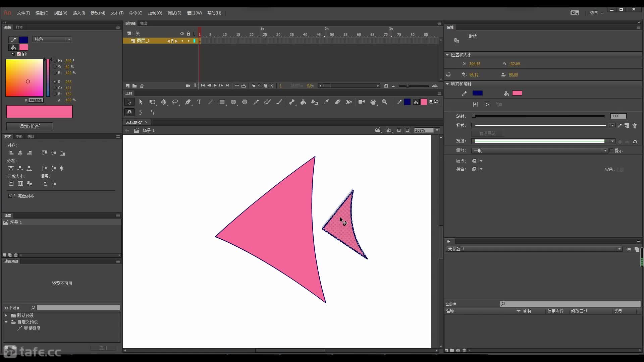Select the Width tool
Image resolution: width=644 pixels, height=362 pixels.
[349, 102]
